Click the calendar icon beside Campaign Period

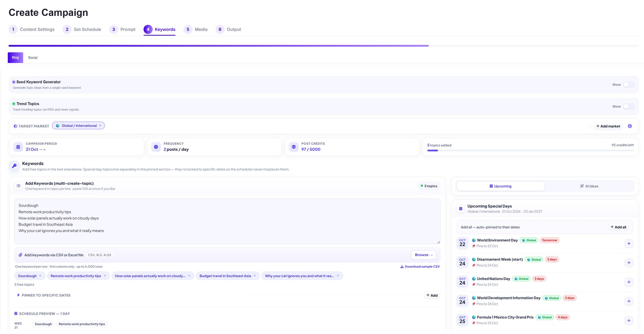point(18,147)
